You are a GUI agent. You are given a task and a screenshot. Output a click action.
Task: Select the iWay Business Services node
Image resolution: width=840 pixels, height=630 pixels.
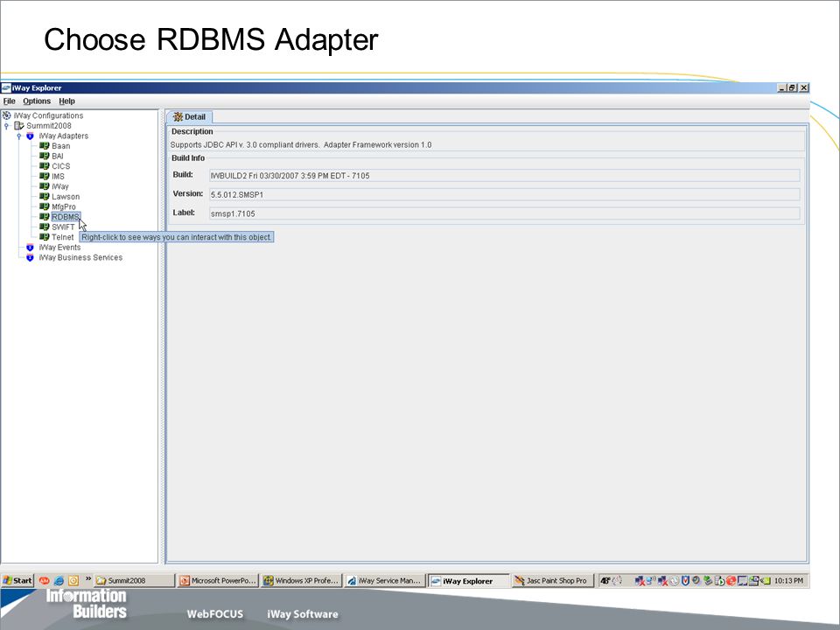tap(80, 257)
